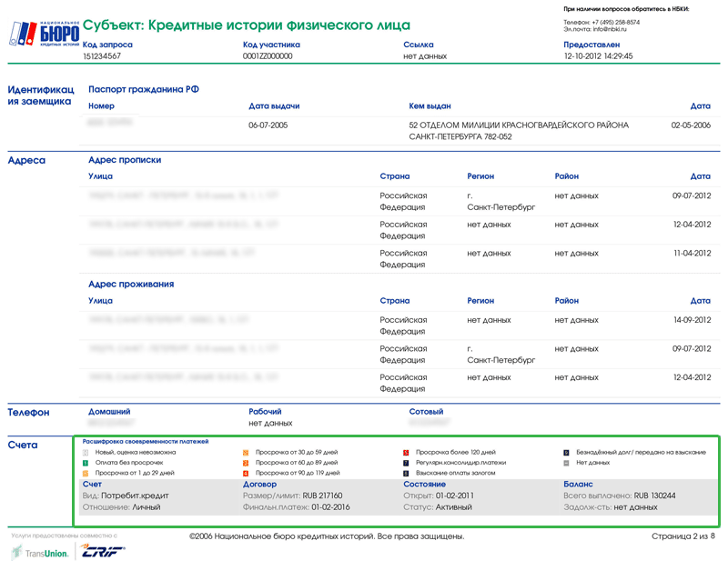This screenshot has width=728, height=561.
Task: Click 'нет данных' under the Ссылка header
Action: [x=425, y=56]
